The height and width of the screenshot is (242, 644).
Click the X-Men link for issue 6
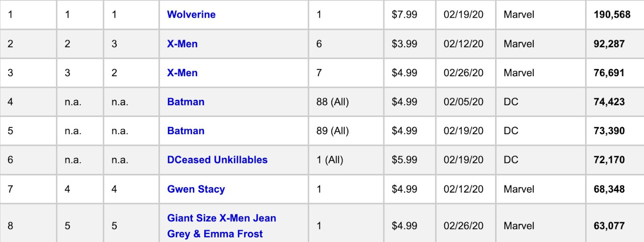(x=182, y=44)
